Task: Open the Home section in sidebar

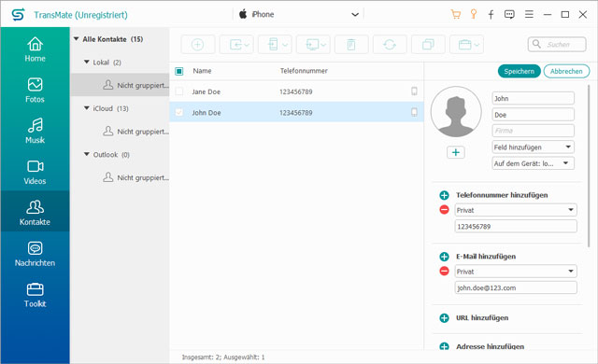Action: click(35, 49)
